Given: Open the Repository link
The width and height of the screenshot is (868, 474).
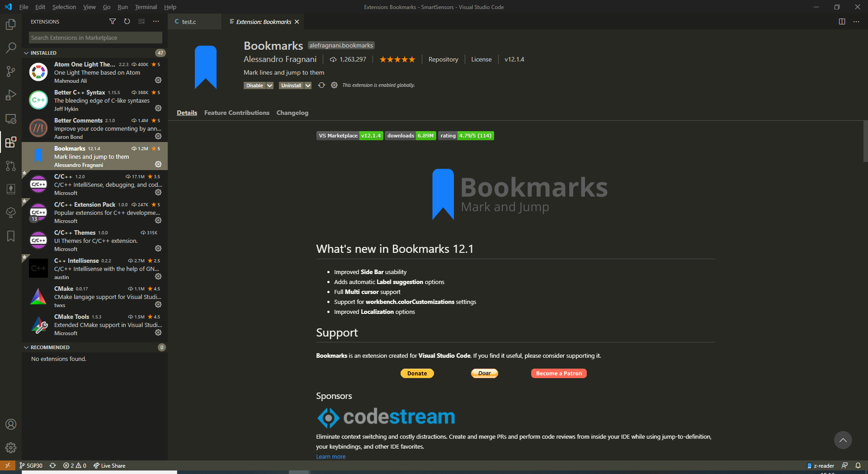Looking at the screenshot, I should coord(443,59).
